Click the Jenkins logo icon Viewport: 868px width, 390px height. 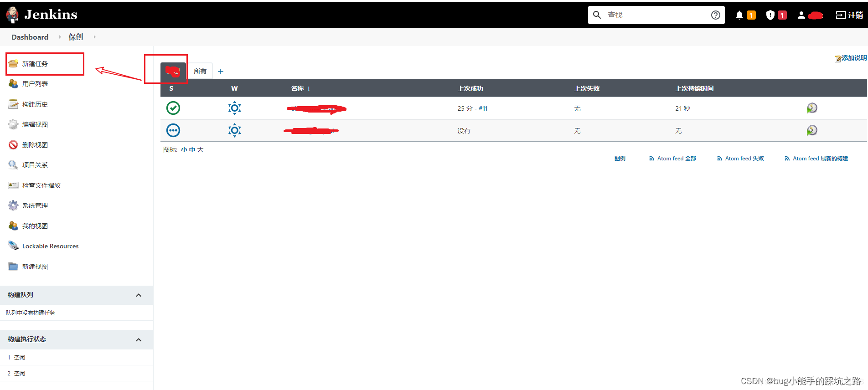[13, 15]
